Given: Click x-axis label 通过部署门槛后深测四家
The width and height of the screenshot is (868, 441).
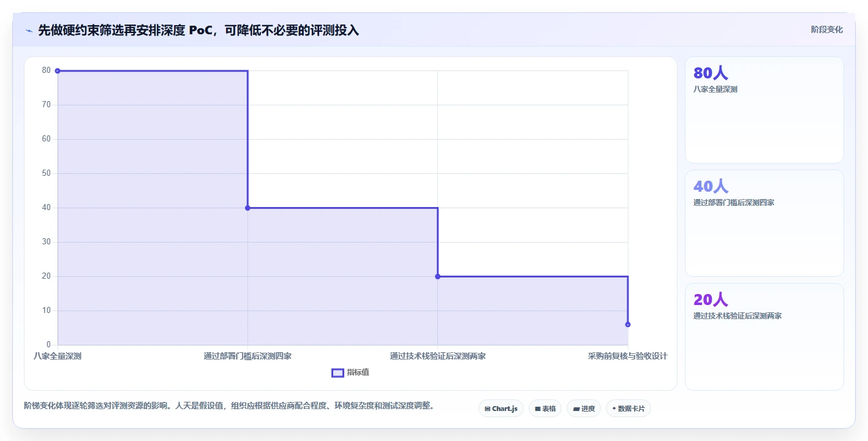Looking at the screenshot, I should pyautogui.click(x=247, y=356).
